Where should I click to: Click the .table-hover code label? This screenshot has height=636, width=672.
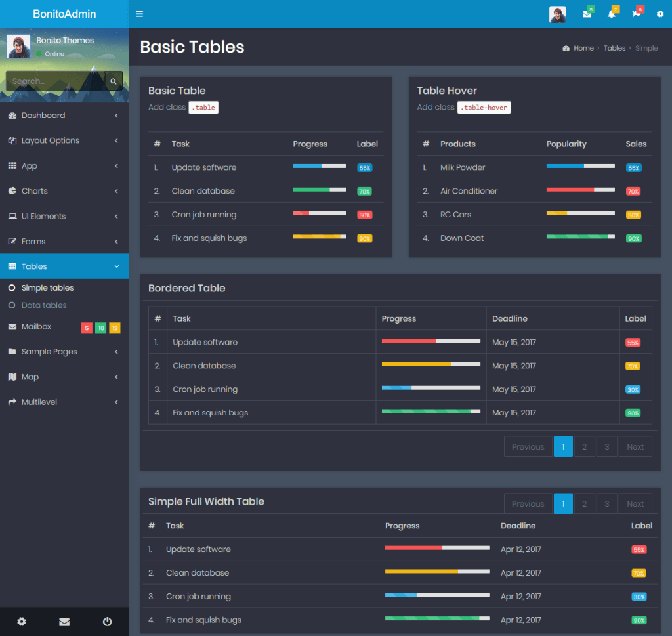[x=484, y=108]
